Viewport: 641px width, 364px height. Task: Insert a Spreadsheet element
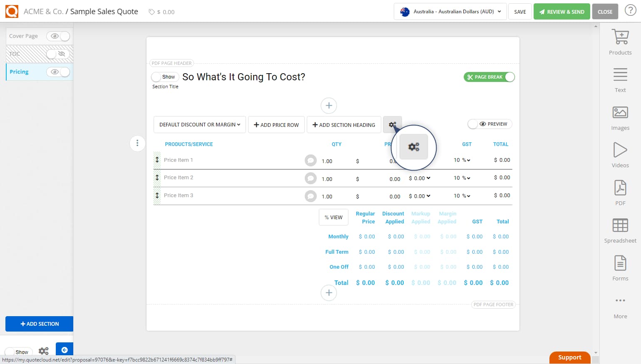[x=620, y=230]
